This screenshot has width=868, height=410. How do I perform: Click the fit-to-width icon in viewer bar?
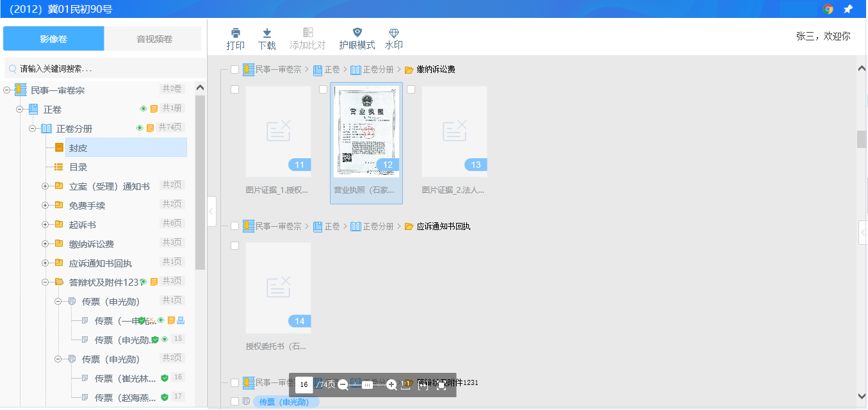(x=423, y=385)
